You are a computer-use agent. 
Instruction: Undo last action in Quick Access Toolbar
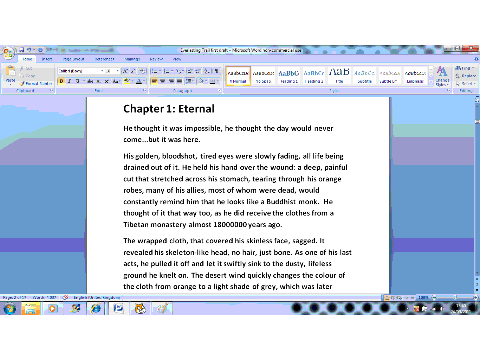pos(29,50)
